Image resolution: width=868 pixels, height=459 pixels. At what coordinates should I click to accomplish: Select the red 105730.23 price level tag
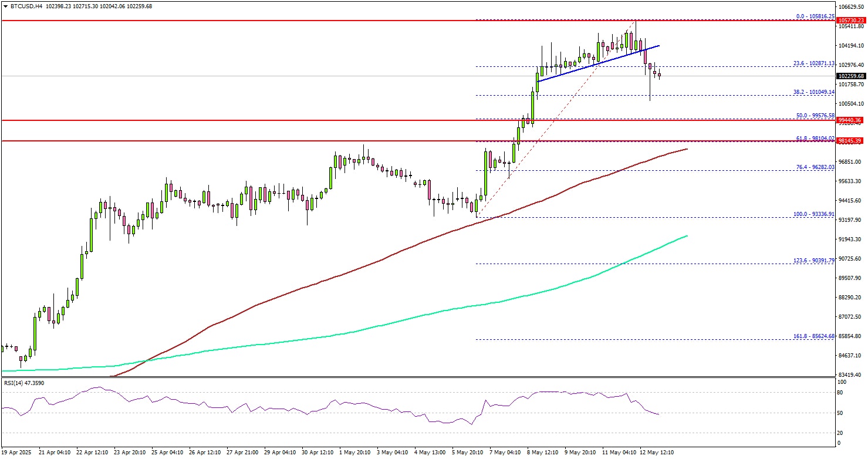pos(849,20)
